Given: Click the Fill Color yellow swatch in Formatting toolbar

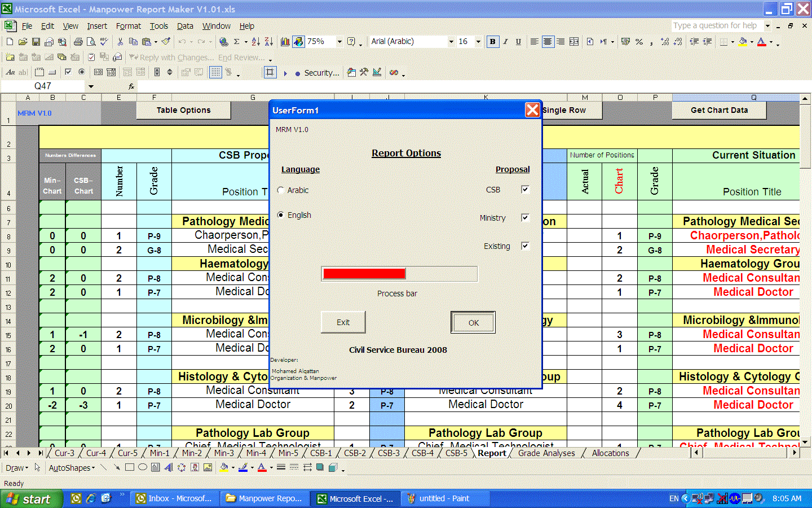Looking at the screenshot, I should pos(743,42).
